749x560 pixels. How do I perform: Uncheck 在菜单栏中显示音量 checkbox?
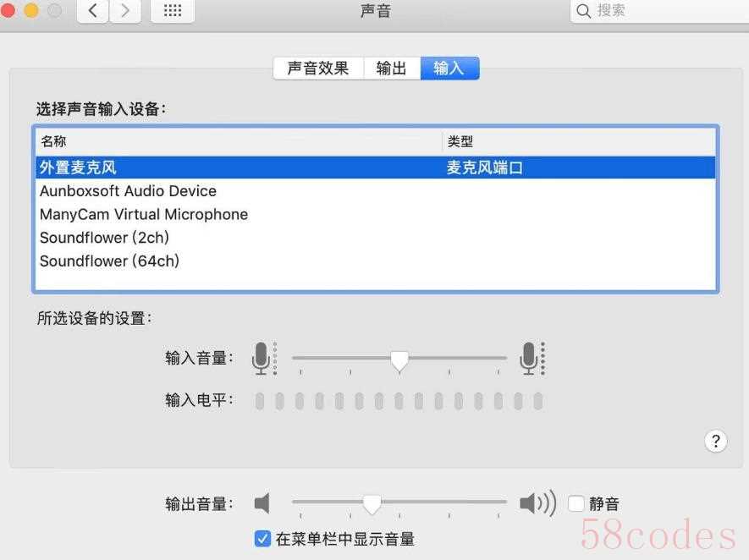(262, 539)
